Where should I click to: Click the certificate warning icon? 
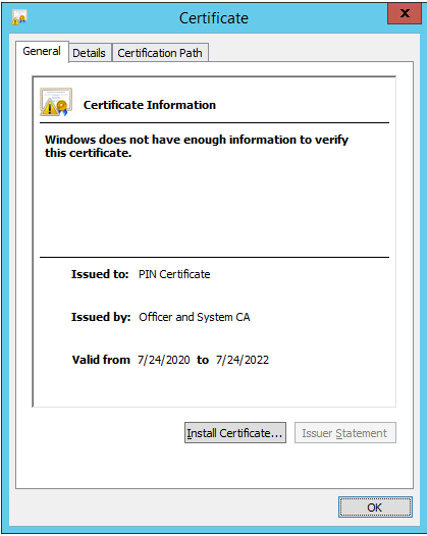pos(56,102)
